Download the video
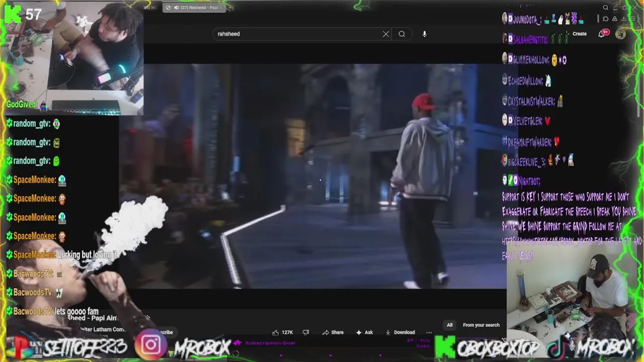Viewport: 644px width, 362px height. point(400,332)
